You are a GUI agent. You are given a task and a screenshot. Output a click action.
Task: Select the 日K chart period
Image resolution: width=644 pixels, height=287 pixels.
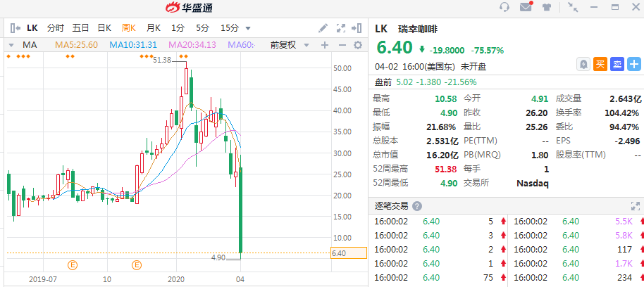[104, 28]
